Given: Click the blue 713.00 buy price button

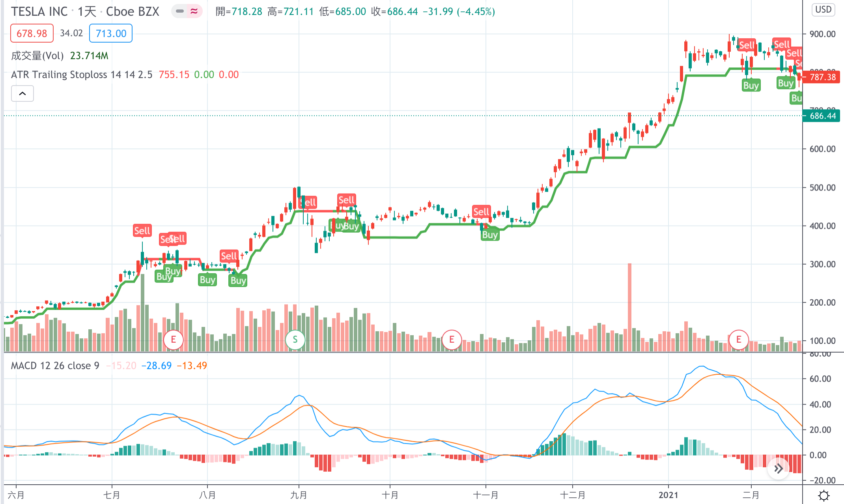Looking at the screenshot, I should [111, 33].
